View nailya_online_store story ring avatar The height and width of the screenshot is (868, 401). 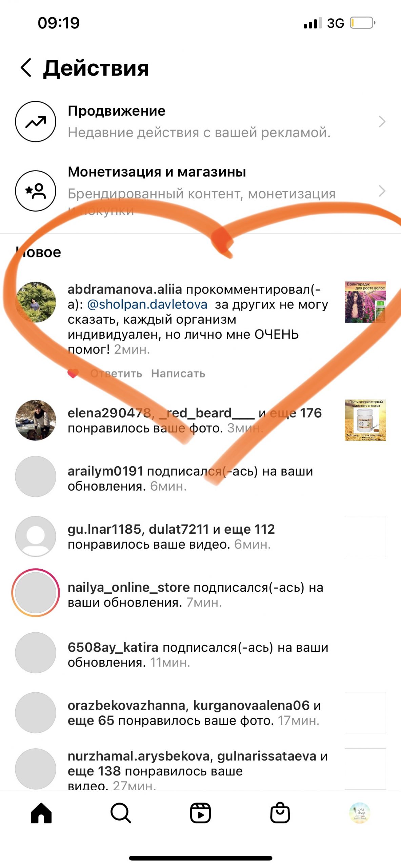[x=36, y=592]
